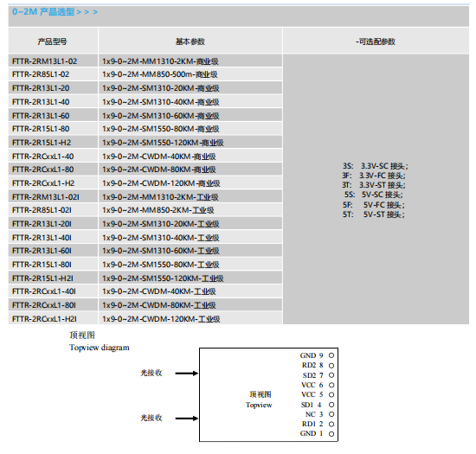The image size is (476, 454).
Task: Select the FTTR-2R15L1-H2 model entry
Action: pos(53,142)
